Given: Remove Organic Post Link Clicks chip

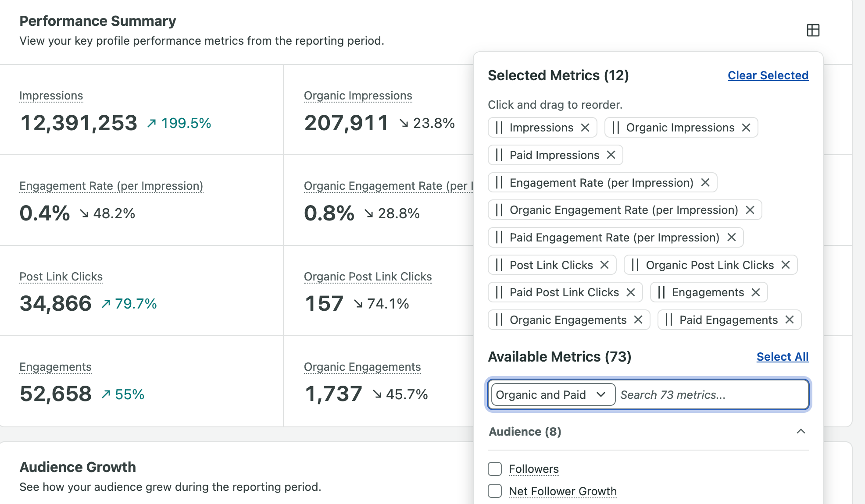Looking at the screenshot, I should 786,265.
